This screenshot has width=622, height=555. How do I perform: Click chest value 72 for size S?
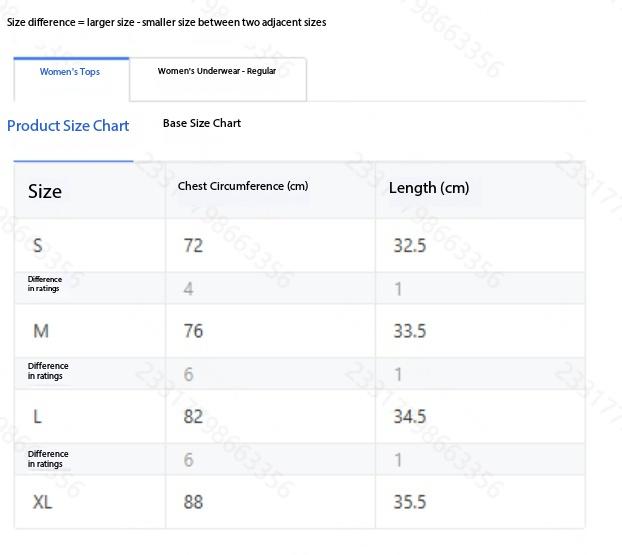193,246
